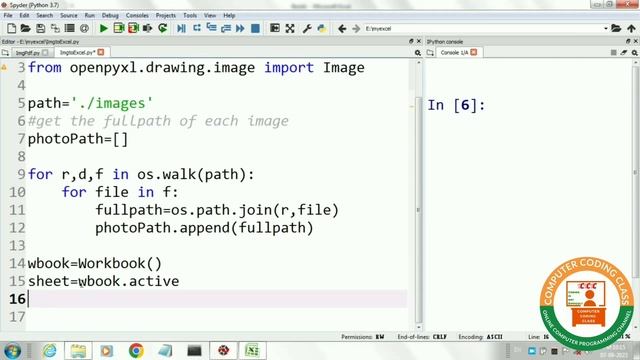Go forward with the right arrow button
The width and height of the screenshot is (640, 360).
click(356, 28)
